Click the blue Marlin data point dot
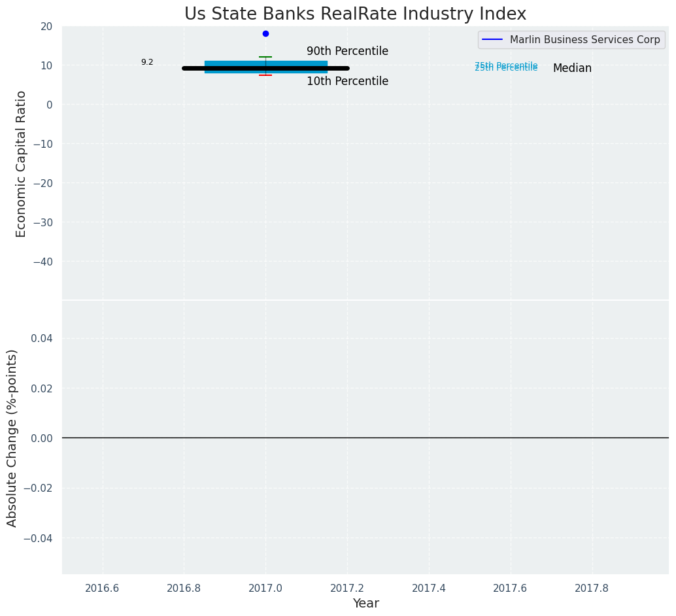 click(x=265, y=33)
